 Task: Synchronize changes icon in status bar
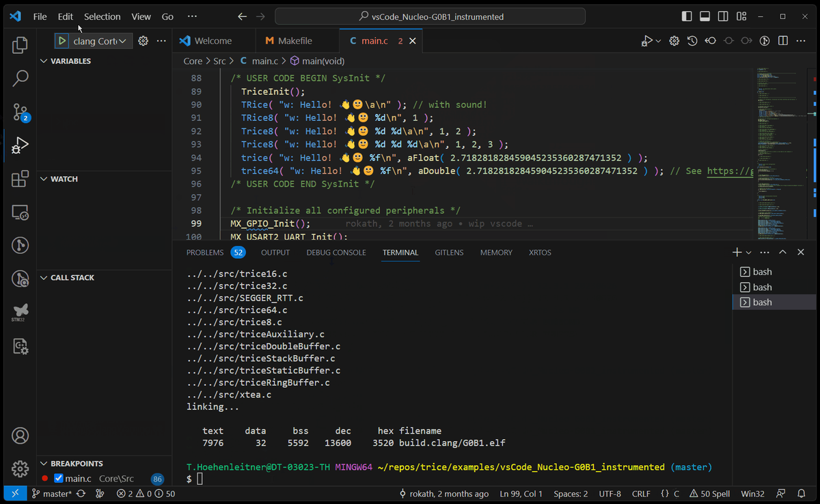(81, 494)
